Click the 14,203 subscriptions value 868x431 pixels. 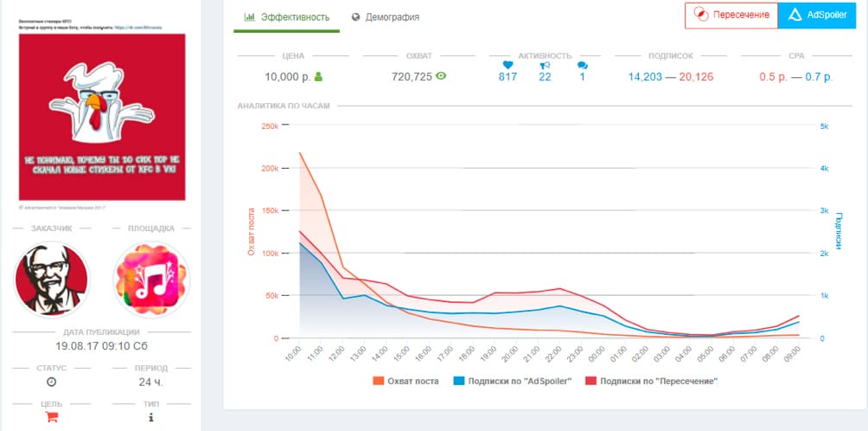(646, 77)
